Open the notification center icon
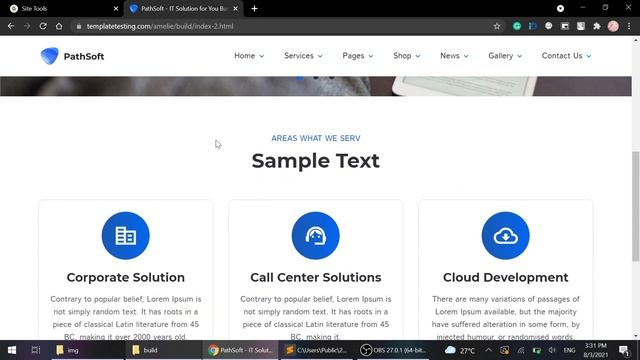640x360 pixels. (624, 350)
